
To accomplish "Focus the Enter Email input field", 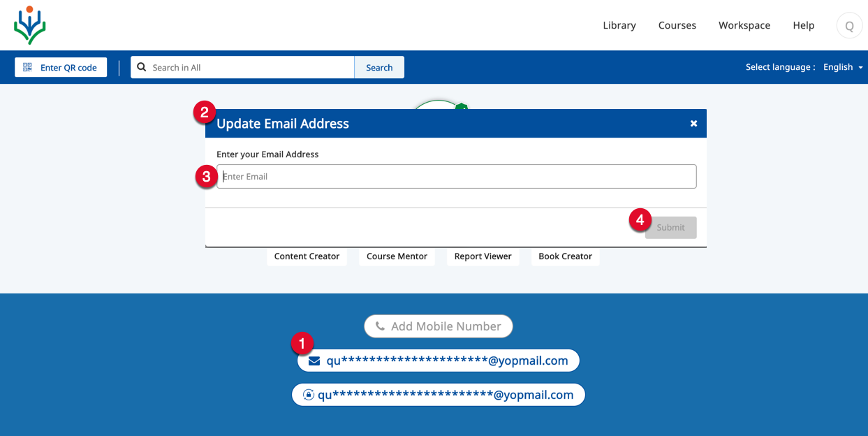I will coord(456,177).
